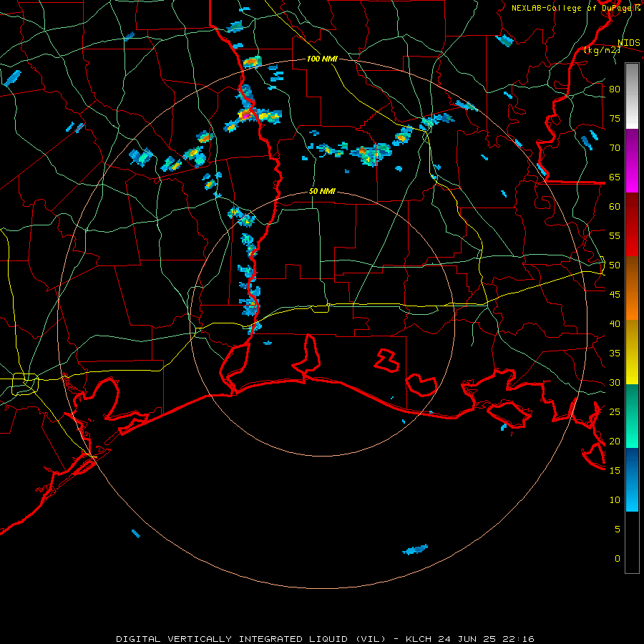Select the brown-orange segment of the color scale
This screenshot has height=644, width=644.
pyautogui.click(x=632, y=288)
